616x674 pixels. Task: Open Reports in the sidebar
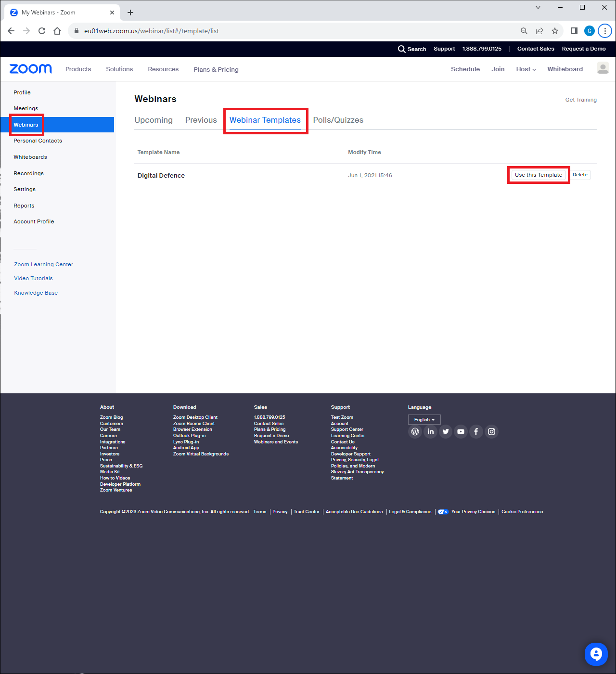point(24,206)
